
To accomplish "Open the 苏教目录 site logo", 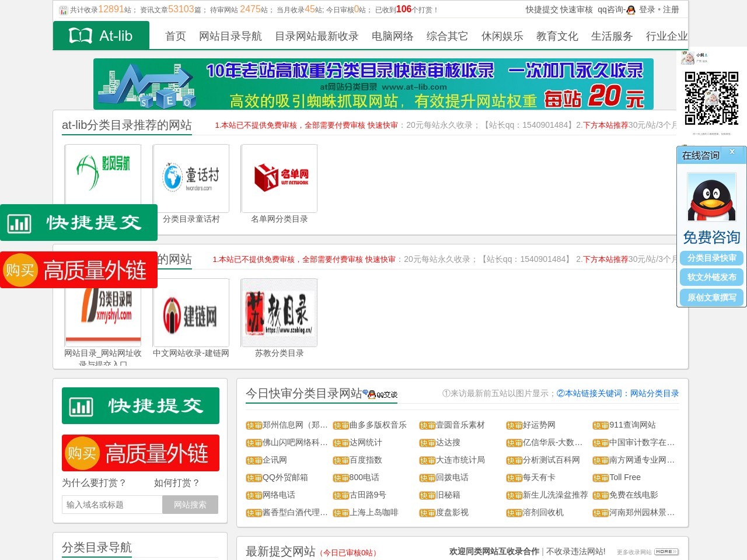I will click(x=280, y=313).
